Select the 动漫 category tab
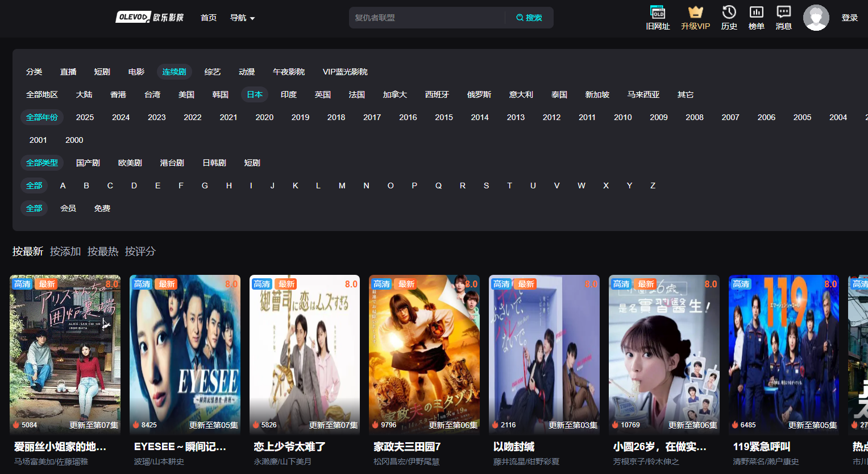The height and width of the screenshot is (474, 868). click(x=247, y=72)
